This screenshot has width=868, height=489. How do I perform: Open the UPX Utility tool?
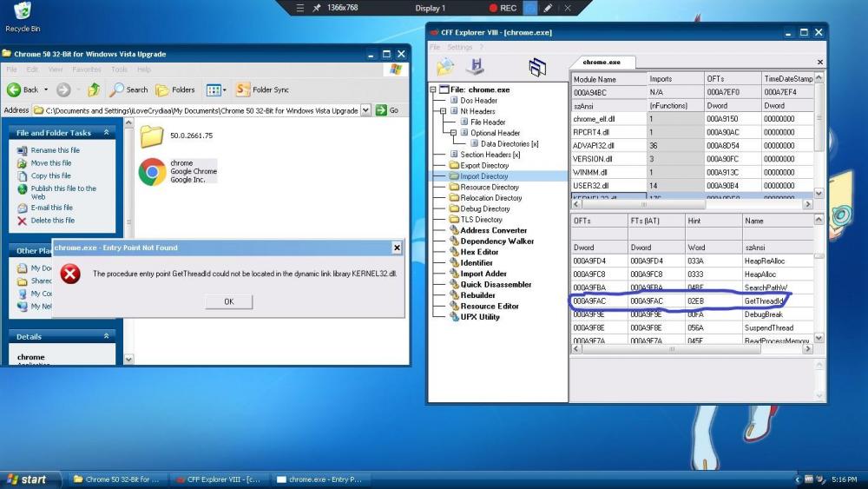point(480,317)
